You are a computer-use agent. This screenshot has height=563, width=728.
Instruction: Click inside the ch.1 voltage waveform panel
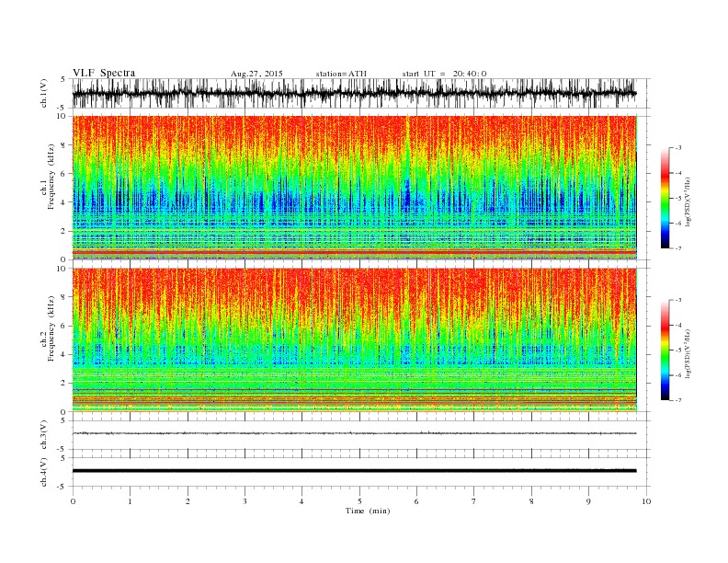point(361,93)
